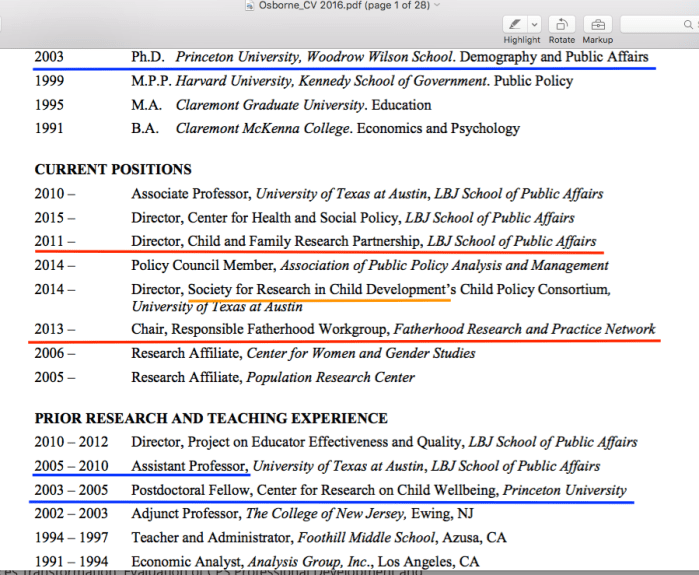Click the PRIOR RESEARCH AND TEACHING EXPERIENCE heading
The height and width of the screenshot is (575, 699).
pyautogui.click(x=211, y=418)
